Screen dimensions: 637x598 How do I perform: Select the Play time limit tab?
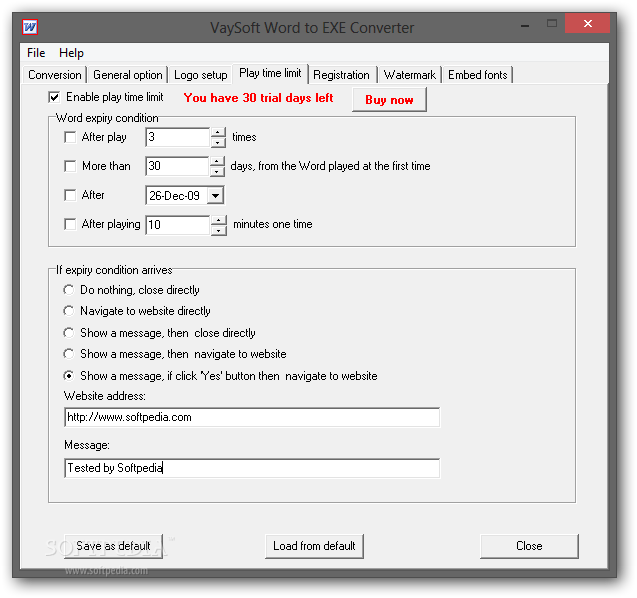(270, 73)
